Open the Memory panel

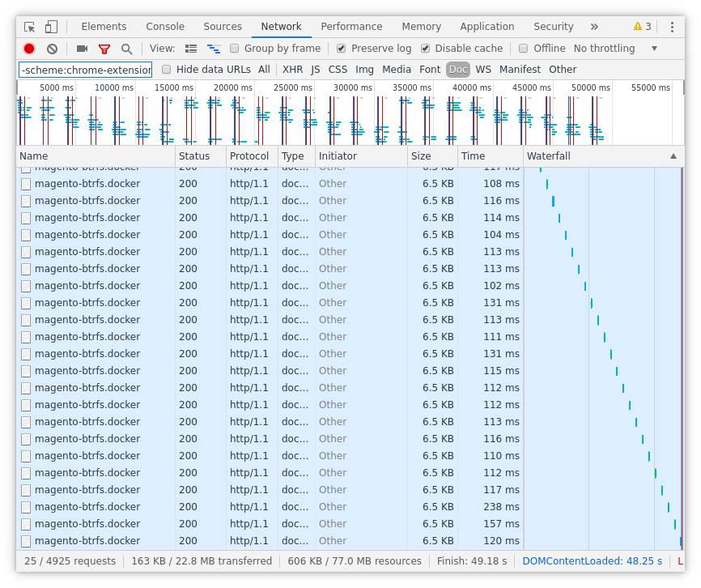click(421, 26)
